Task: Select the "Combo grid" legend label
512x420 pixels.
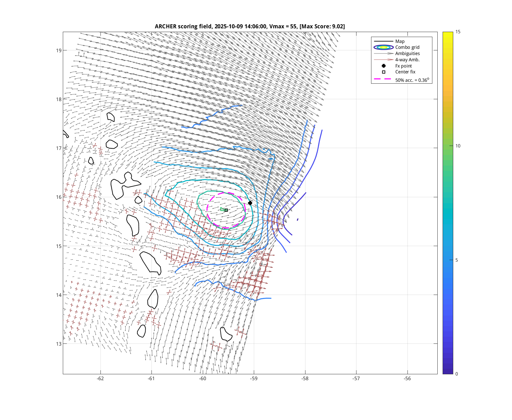Action: [407, 47]
